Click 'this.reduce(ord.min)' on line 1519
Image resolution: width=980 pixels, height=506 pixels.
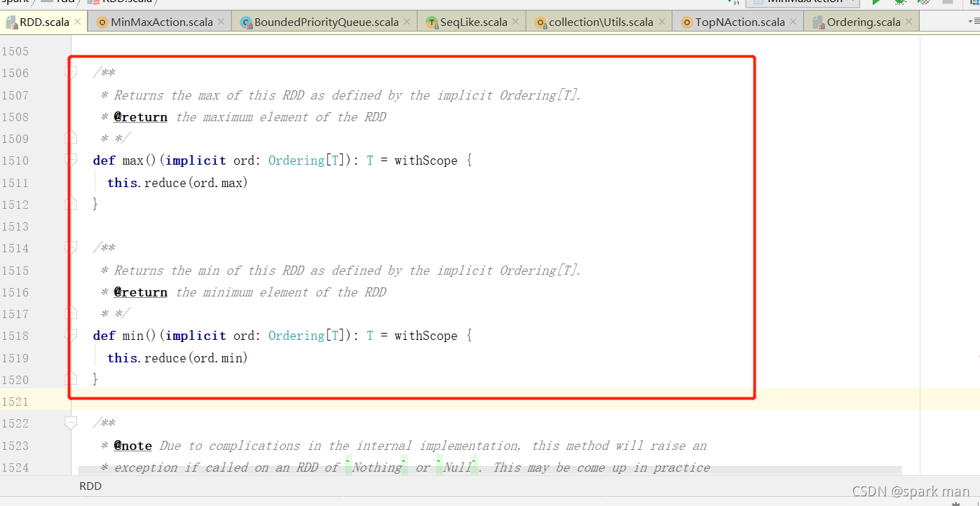pos(178,358)
